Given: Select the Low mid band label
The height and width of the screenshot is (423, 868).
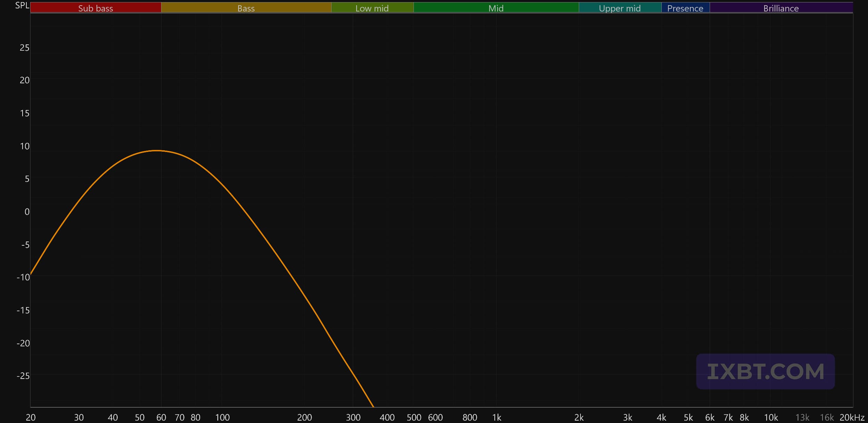Looking at the screenshot, I should pos(372,8).
